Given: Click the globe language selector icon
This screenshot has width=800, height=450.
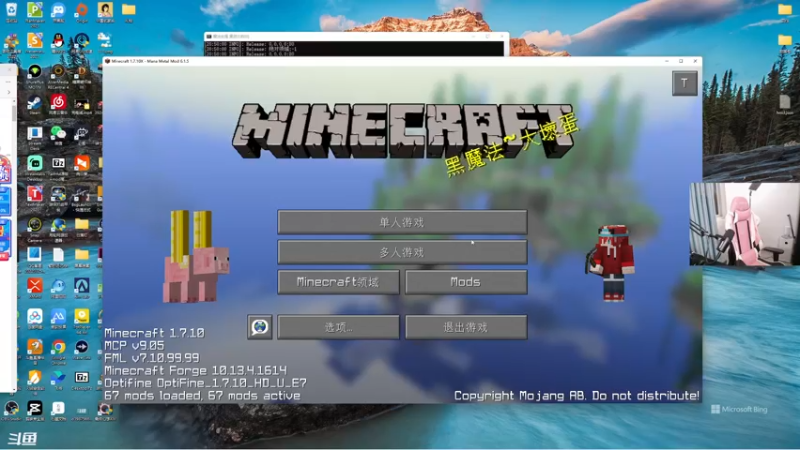Looking at the screenshot, I should point(260,327).
